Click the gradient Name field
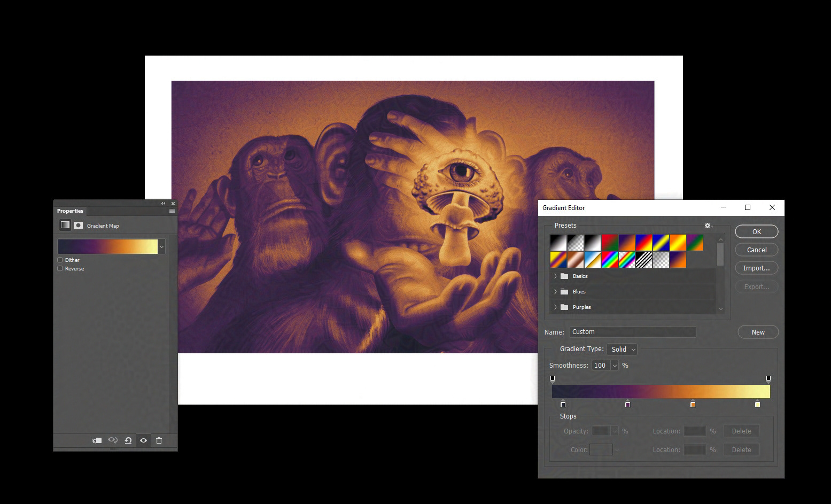Image resolution: width=831 pixels, height=504 pixels. [633, 332]
